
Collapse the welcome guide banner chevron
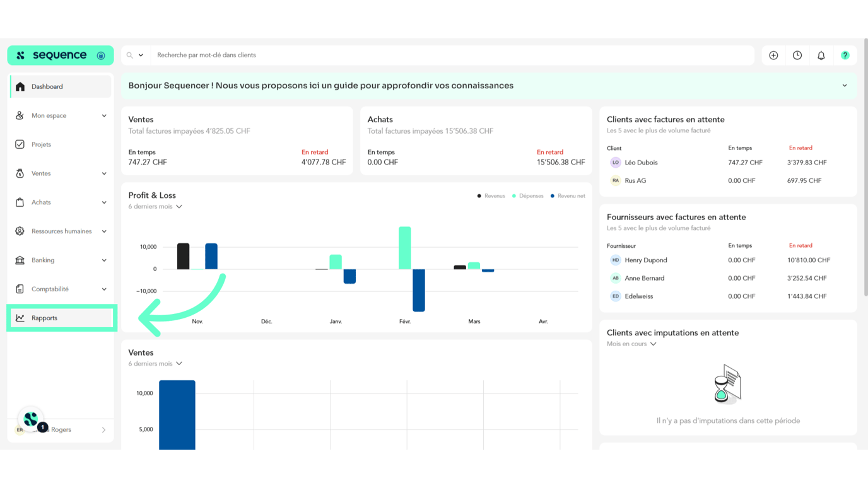click(845, 86)
